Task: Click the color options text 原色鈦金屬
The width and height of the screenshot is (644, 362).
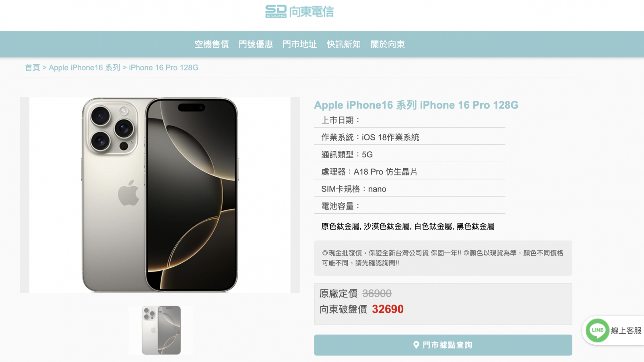Action: (x=340, y=226)
